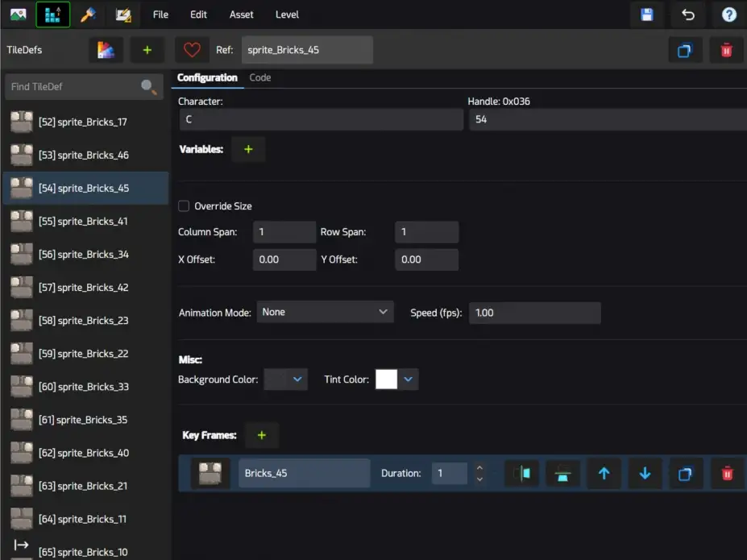
Task: Expand the Animation Mode dropdown
Action: coord(325,312)
